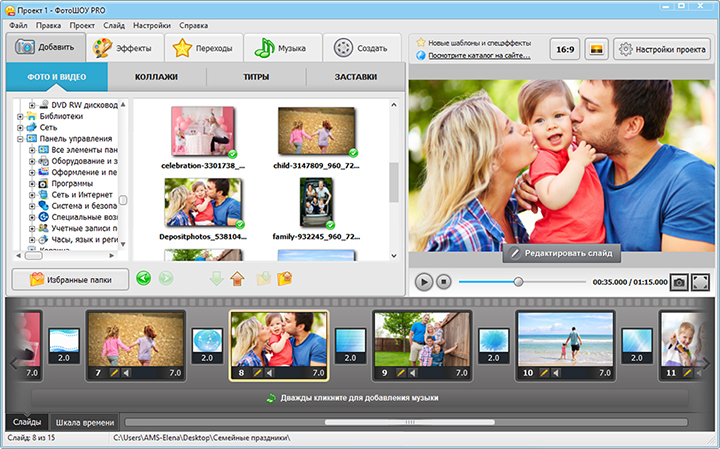Open the Слайд menu
Viewport: 720px width, 449px height.
[114, 26]
